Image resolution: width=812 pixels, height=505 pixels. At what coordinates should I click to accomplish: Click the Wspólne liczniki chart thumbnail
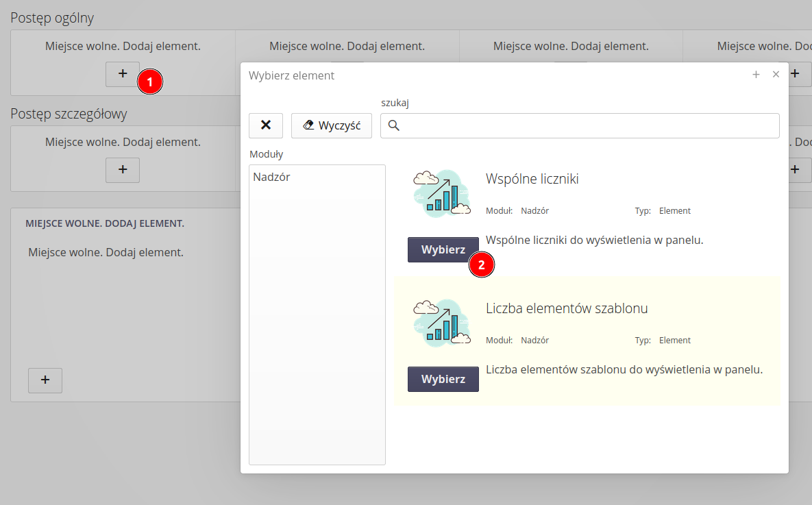pos(442,193)
